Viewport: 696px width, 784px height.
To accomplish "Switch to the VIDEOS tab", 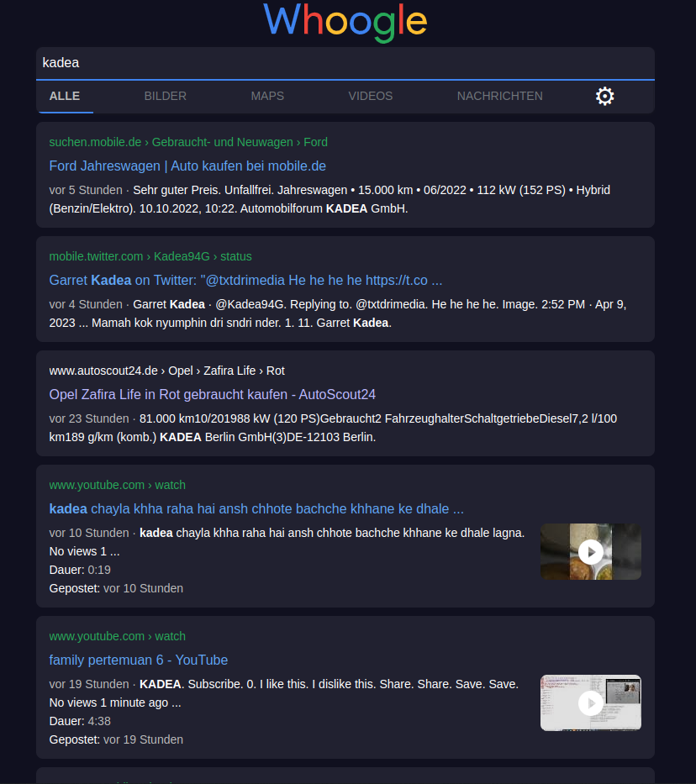I will (371, 96).
